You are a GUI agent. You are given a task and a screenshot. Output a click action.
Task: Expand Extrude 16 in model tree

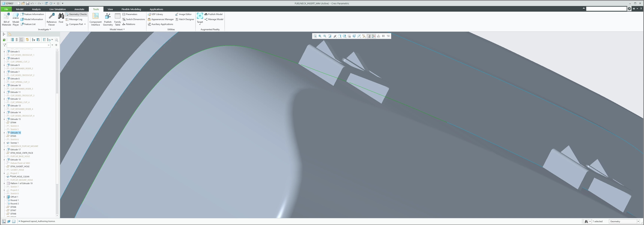(4, 133)
